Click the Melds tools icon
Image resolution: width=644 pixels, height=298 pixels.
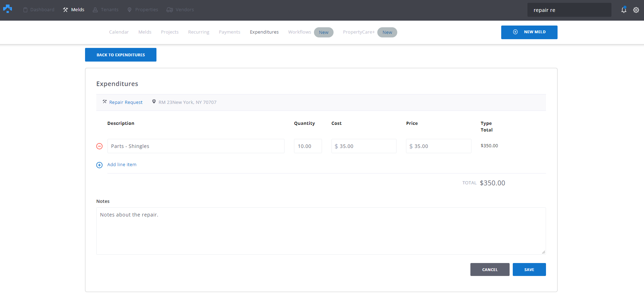[65, 10]
